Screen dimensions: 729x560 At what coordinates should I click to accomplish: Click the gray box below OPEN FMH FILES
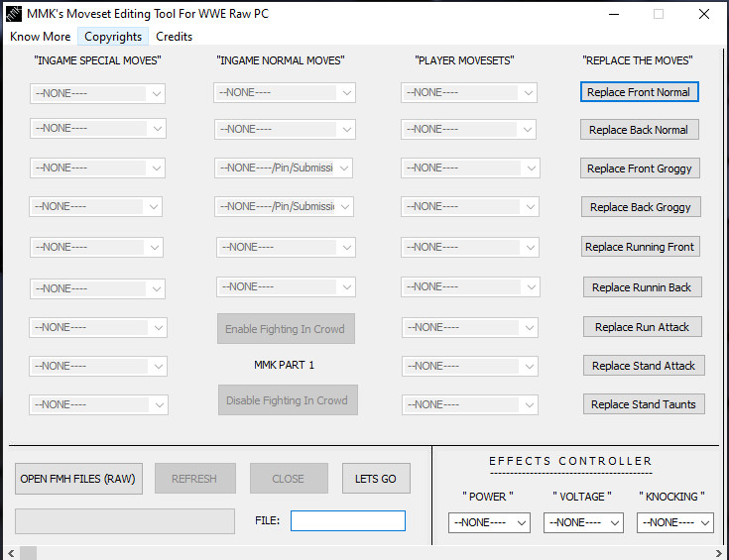pyautogui.click(x=125, y=521)
